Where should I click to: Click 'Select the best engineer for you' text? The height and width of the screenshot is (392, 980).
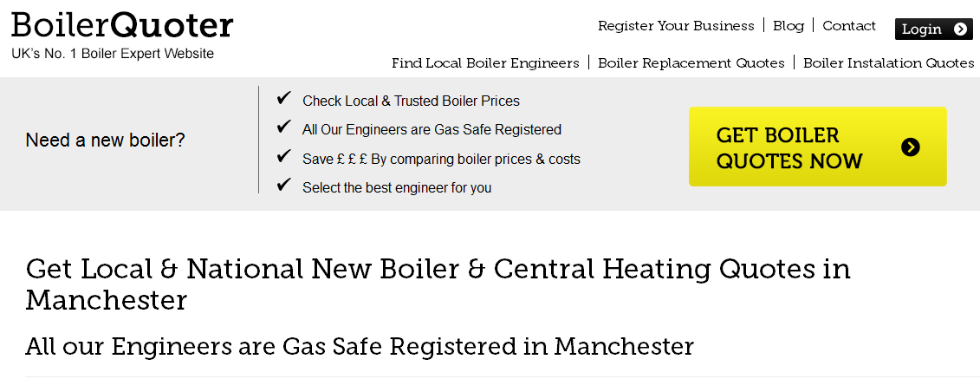pos(397,187)
